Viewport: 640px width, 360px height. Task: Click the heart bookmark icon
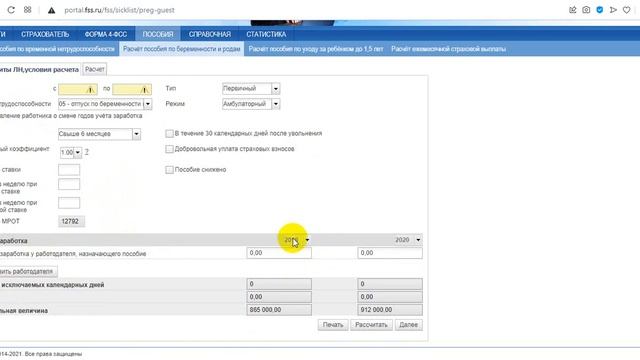(x=627, y=10)
